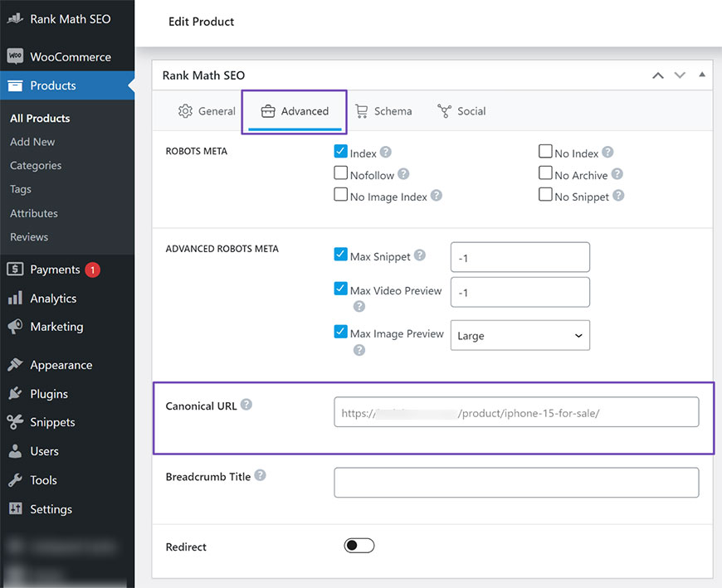Click the Products archive icon in sidebar
The width and height of the screenshot is (722, 588).
click(15, 85)
